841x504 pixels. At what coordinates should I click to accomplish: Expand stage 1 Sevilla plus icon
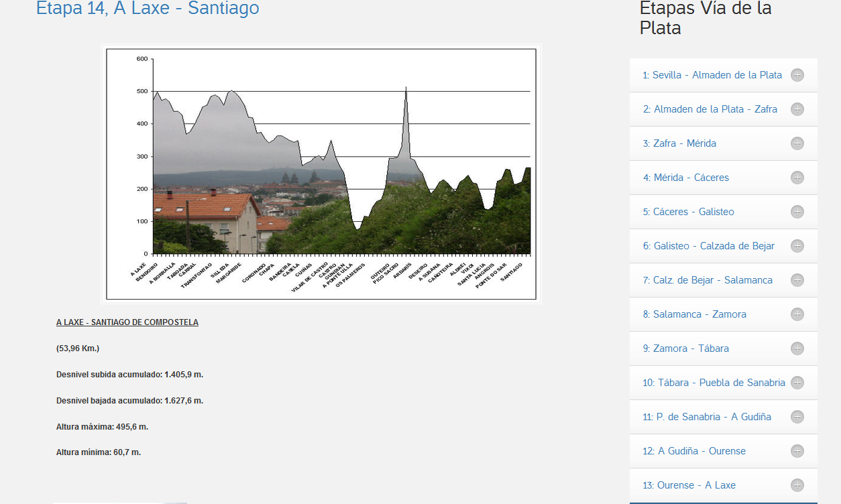[x=797, y=75]
